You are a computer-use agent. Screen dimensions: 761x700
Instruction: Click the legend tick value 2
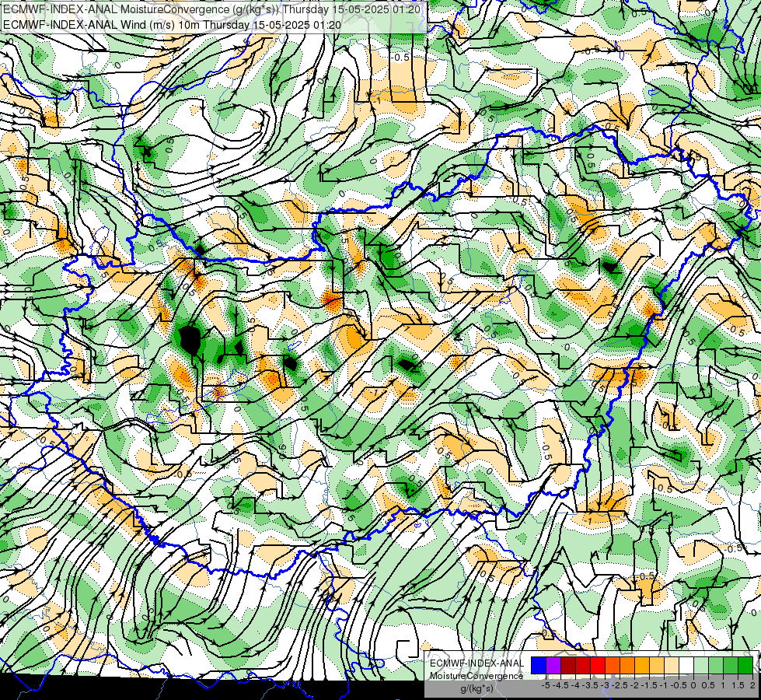point(753,685)
